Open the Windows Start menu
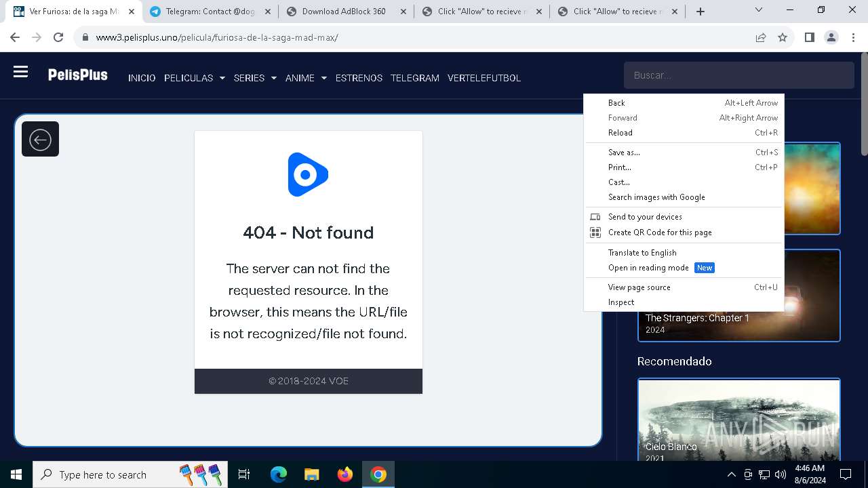868x488 pixels. point(16,474)
